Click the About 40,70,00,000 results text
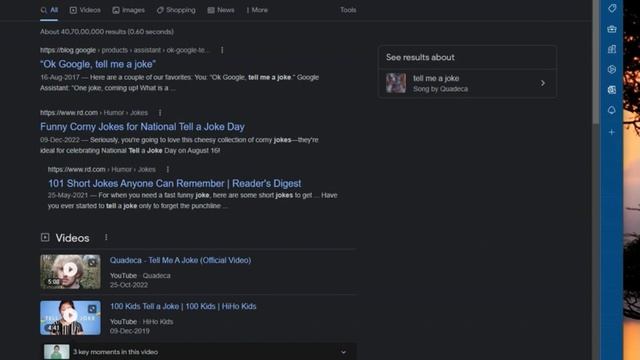 coord(107,32)
